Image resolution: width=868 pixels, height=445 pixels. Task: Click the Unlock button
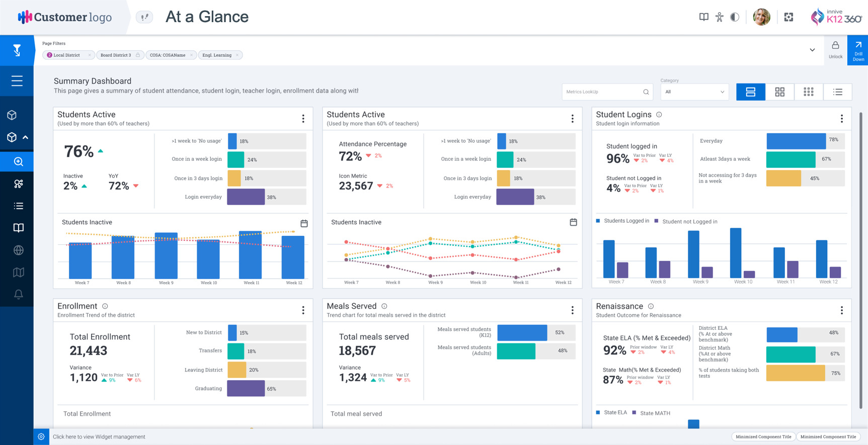pos(835,50)
